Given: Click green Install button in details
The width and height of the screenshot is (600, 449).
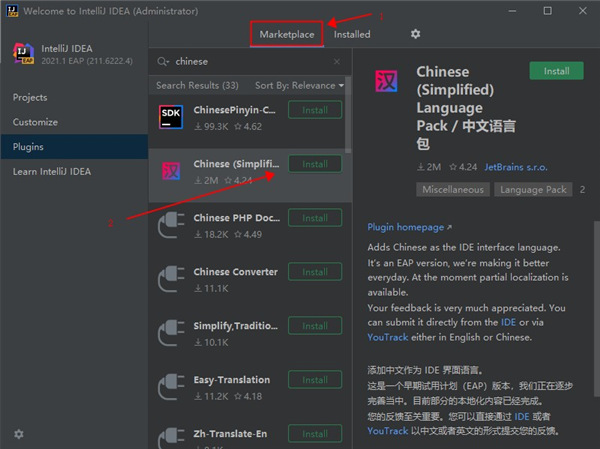Looking at the screenshot, I should (556, 71).
